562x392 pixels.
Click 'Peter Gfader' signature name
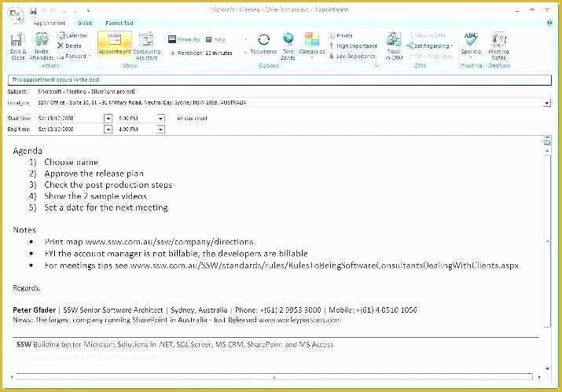[34, 310]
